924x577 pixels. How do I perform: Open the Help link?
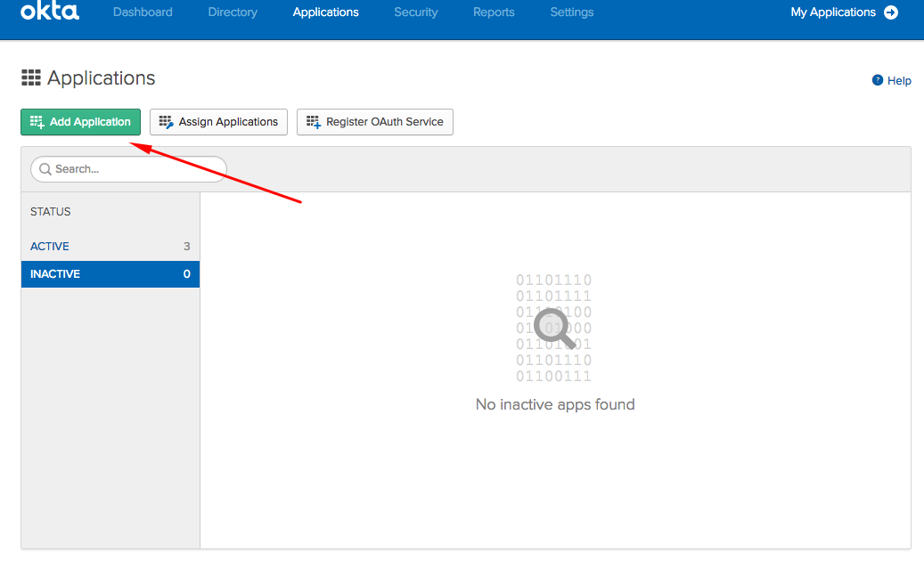(x=899, y=80)
